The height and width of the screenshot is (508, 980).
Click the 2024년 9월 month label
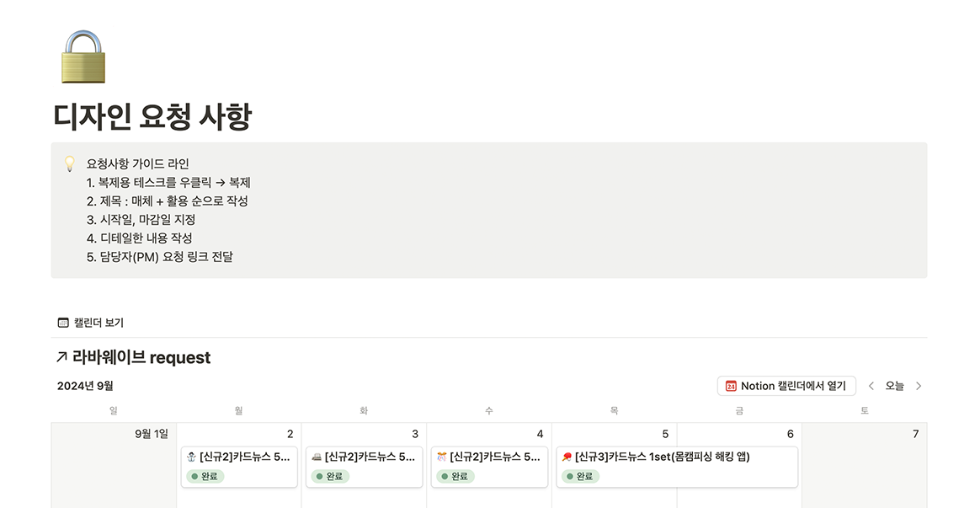tap(85, 386)
